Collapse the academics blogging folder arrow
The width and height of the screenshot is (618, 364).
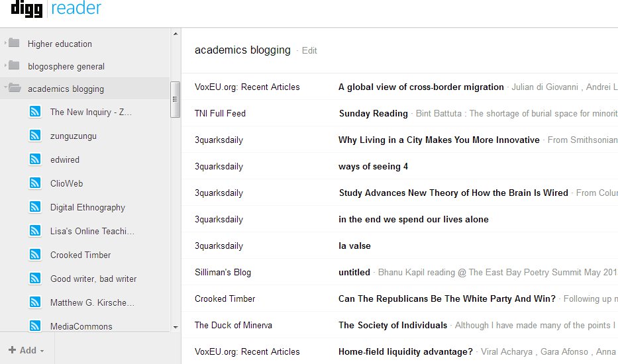coord(5,86)
